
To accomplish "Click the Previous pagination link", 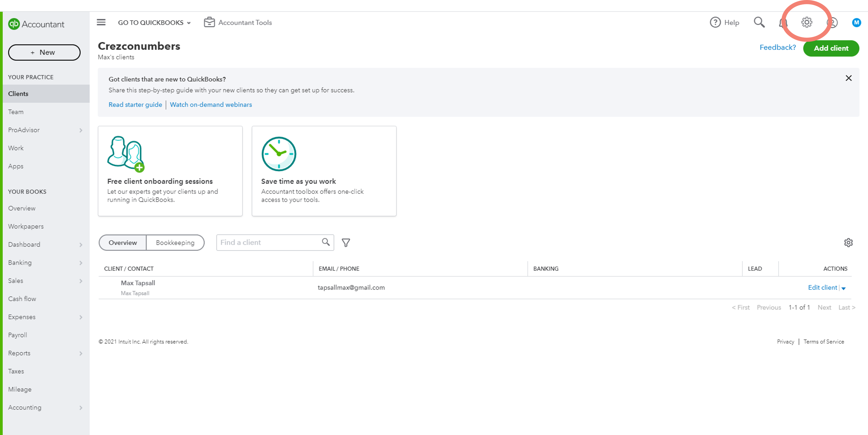I will pyautogui.click(x=769, y=307).
